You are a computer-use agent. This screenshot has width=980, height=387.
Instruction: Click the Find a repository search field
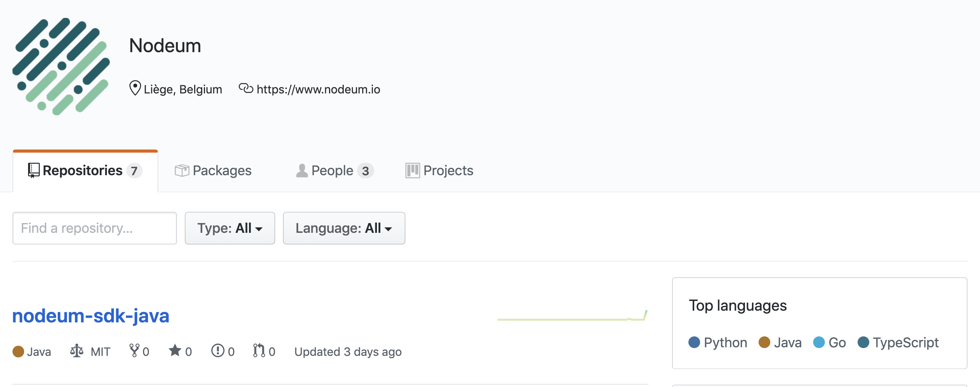[x=94, y=228]
